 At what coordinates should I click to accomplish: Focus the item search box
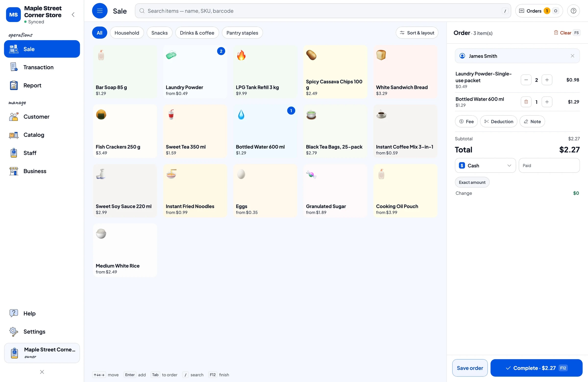323,11
